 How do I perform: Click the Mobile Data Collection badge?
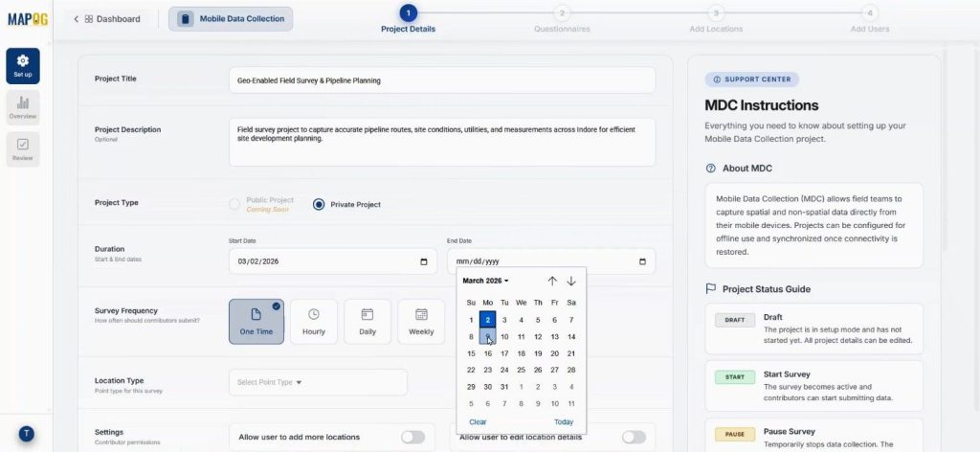(231, 19)
